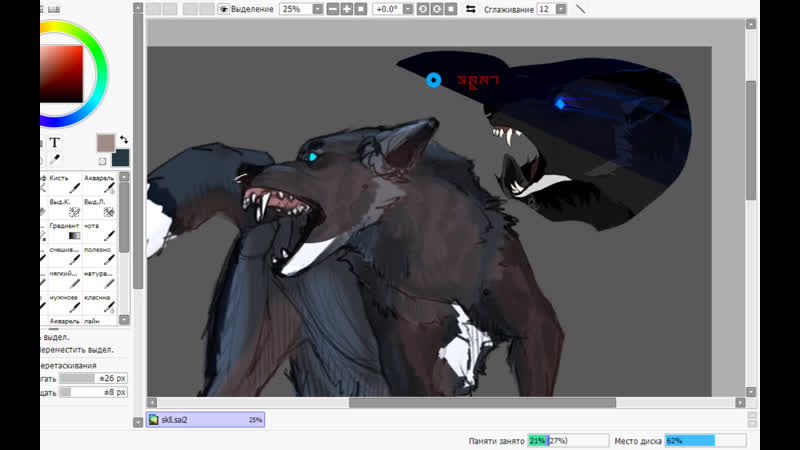Swap foreground and background colors
This screenshot has width=800, height=450.
(124, 139)
